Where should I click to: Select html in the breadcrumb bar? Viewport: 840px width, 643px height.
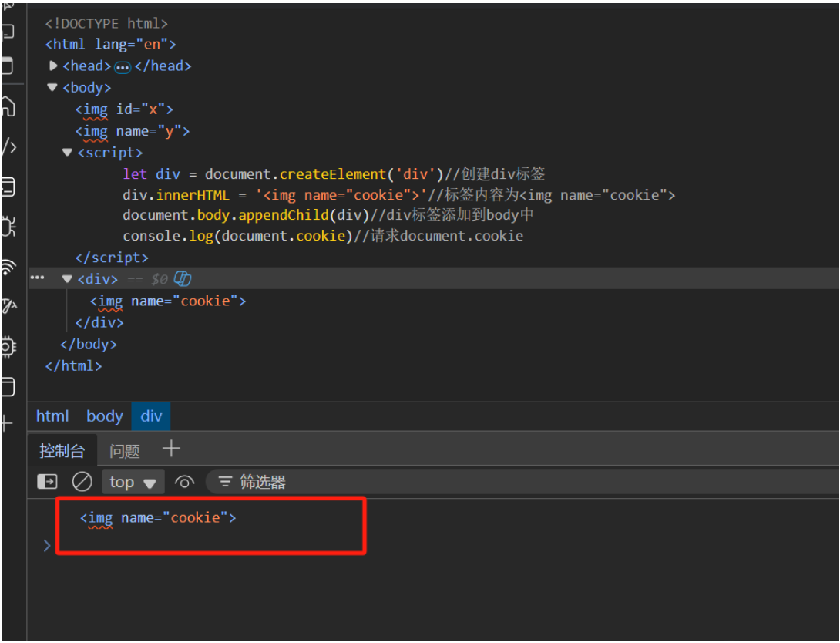[52, 416]
